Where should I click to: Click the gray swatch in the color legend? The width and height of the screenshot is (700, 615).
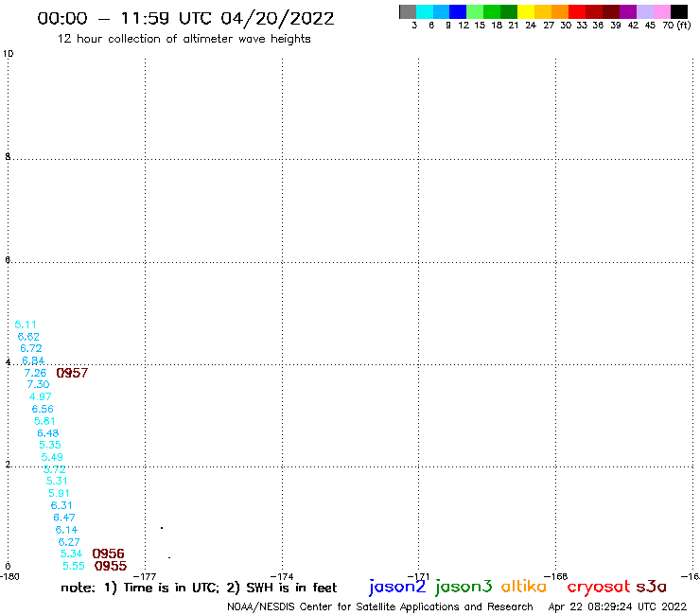pyautogui.click(x=408, y=11)
